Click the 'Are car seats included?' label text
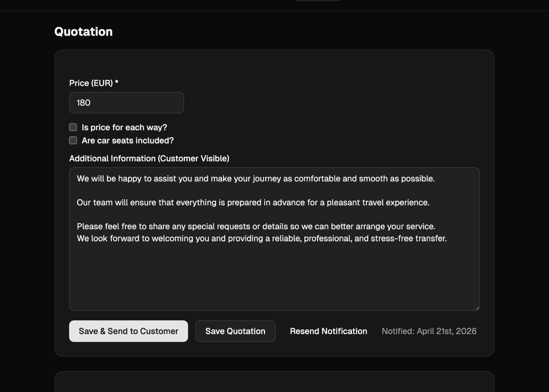Viewport: 549px width, 392px height. tap(127, 140)
